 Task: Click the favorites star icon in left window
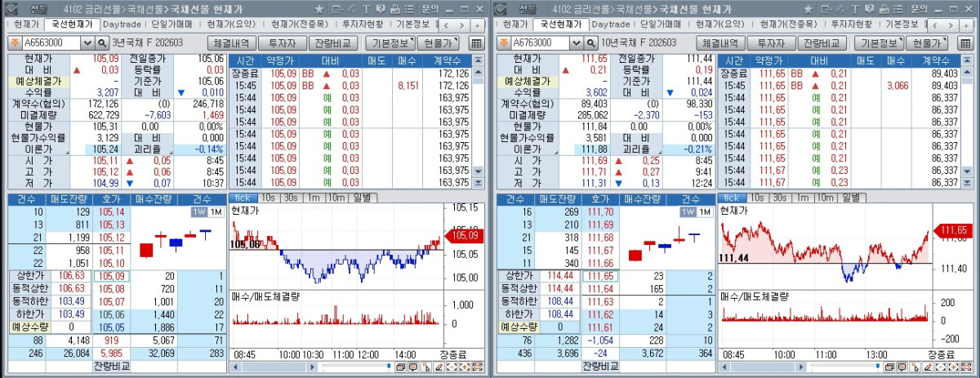tap(319, 9)
